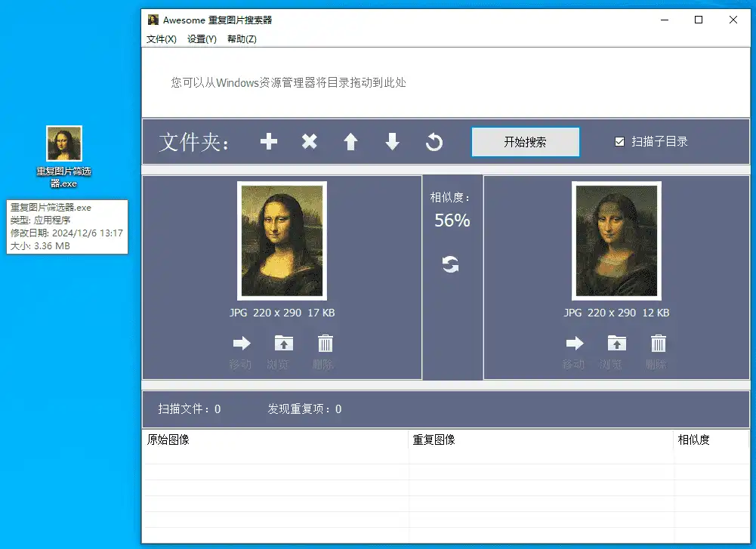Screen dimensions: 756x549
Task: Click browse folder icon under left image
Action: (x=283, y=343)
